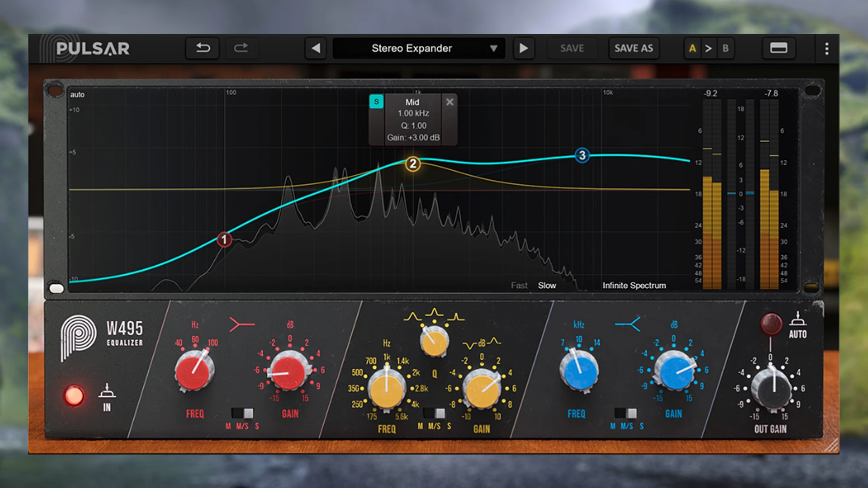868x488 pixels.
Task: Click the small yellow Q knob
Action: click(x=434, y=341)
